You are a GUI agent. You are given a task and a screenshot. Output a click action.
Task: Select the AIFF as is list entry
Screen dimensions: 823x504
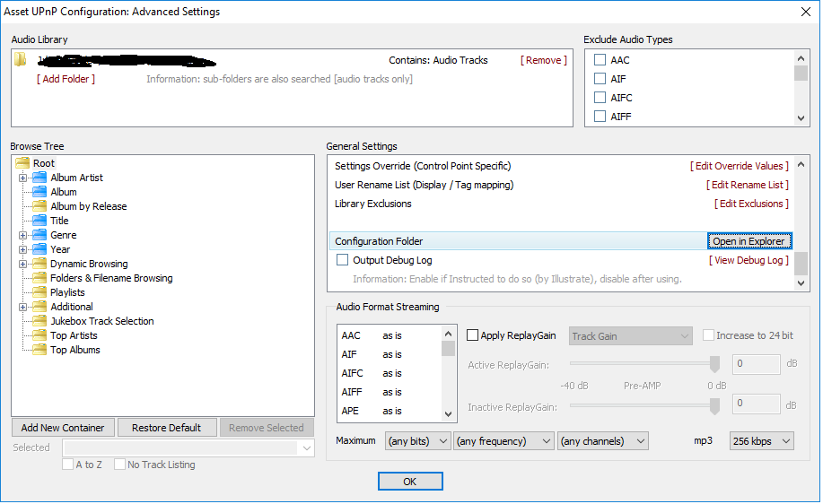pyautogui.click(x=372, y=392)
